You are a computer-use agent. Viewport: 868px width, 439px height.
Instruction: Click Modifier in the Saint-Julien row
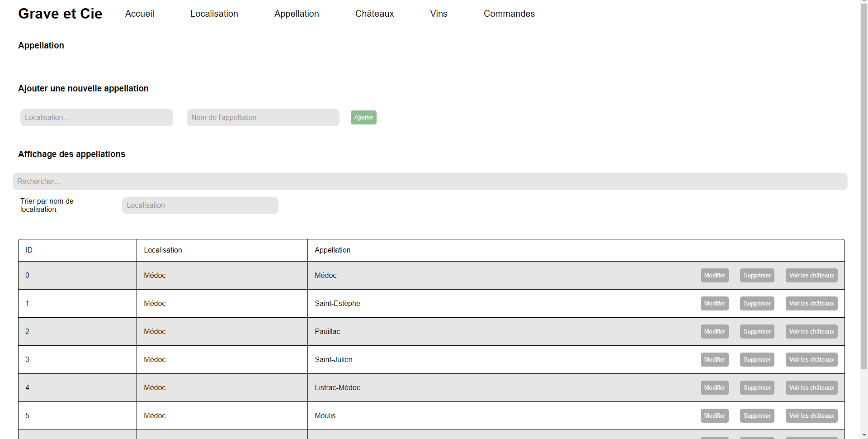point(714,360)
